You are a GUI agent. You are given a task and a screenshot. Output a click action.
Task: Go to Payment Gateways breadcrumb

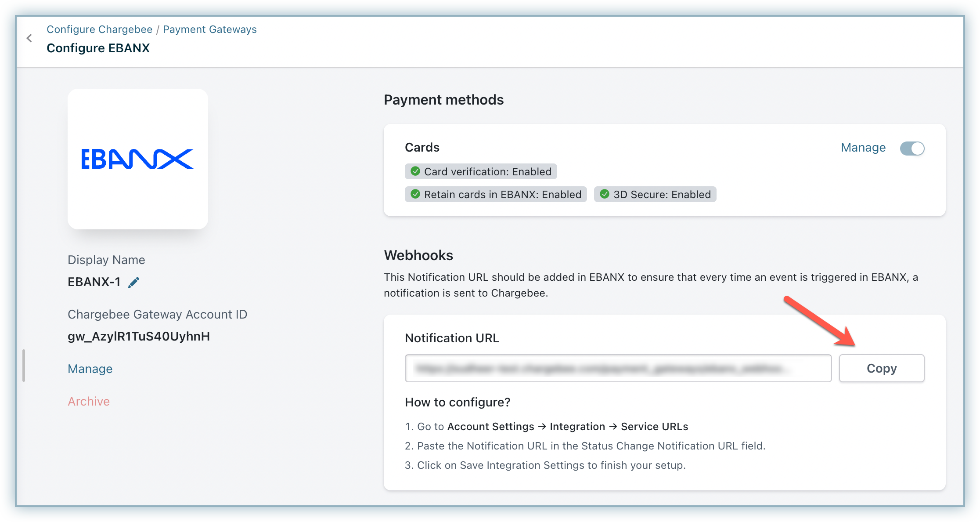[x=209, y=29]
